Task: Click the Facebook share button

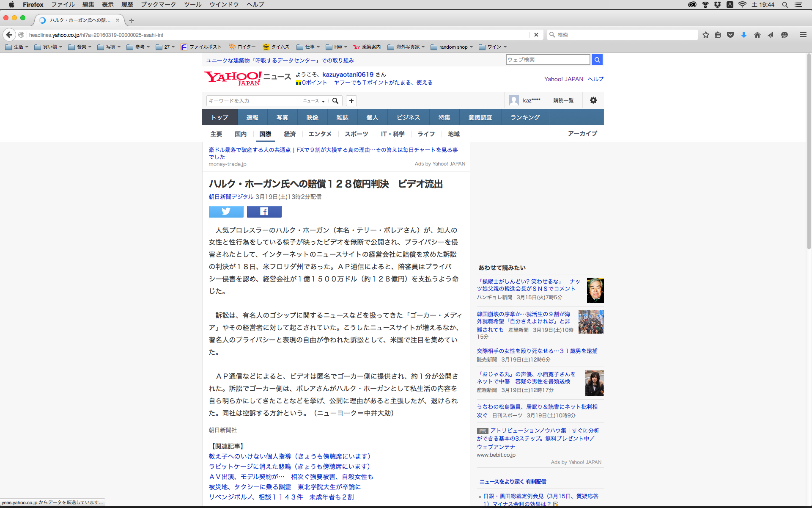Action: coord(264,211)
